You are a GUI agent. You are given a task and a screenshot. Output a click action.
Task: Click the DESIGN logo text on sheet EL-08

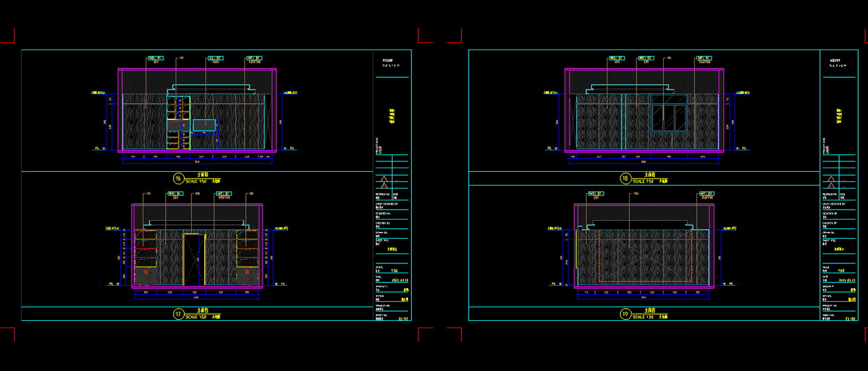[x=838, y=64]
